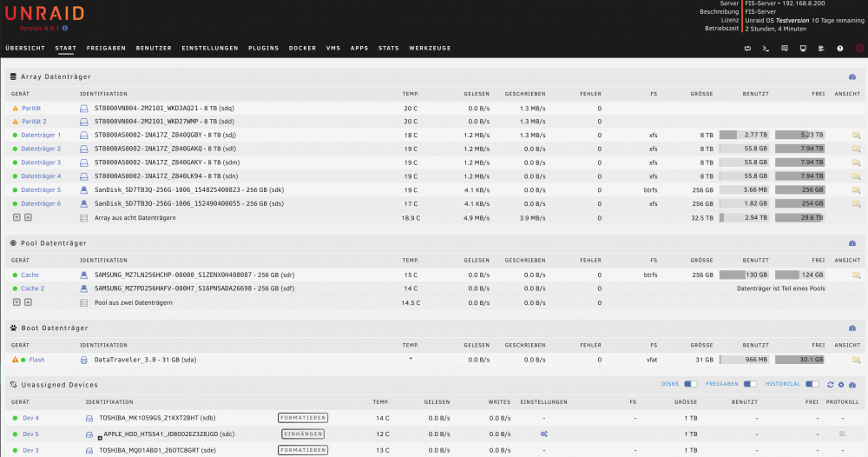Image resolution: width=868 pixels, height=457 pixels.
Task: Toggle the HISTORICAL switch
Action: pos(812,384)
